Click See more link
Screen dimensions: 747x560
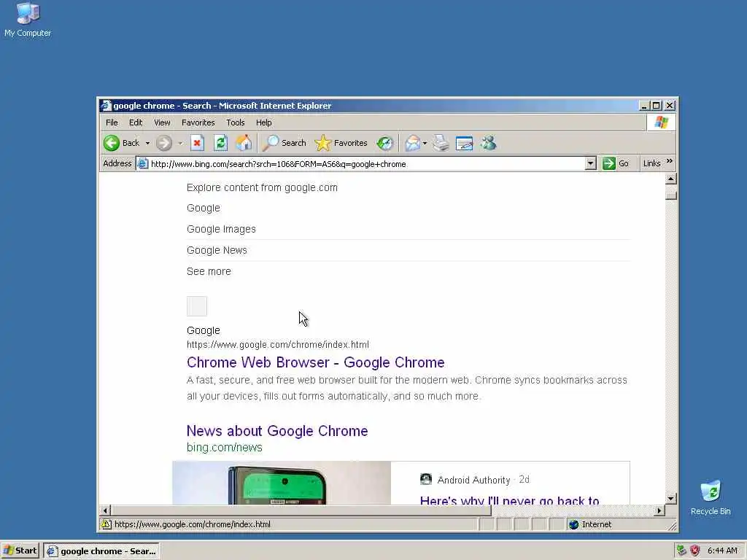(x=209, y=271)
